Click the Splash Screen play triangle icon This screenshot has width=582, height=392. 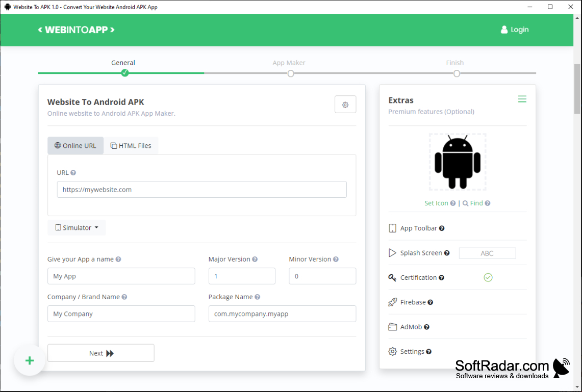pyautogui.click(x=392, y=253)
